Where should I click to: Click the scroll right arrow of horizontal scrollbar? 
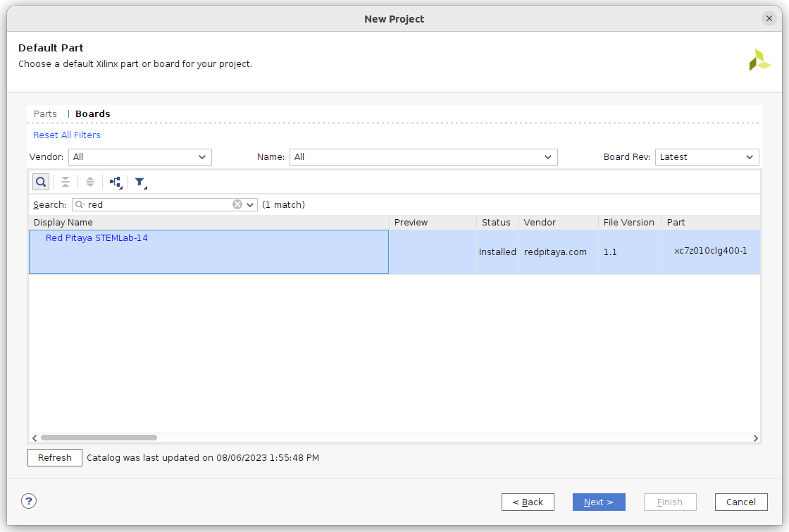755,438
